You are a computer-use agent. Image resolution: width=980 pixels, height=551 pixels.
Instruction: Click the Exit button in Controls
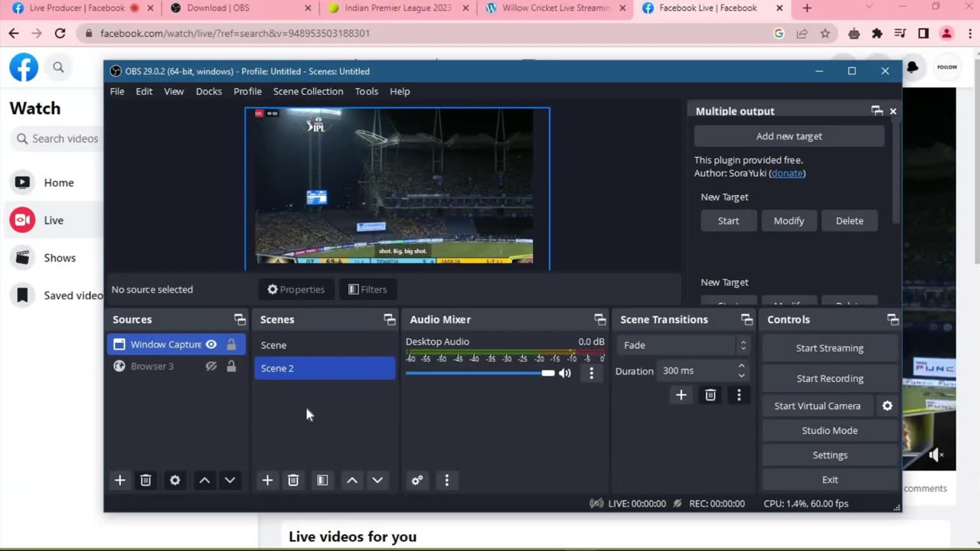point(830,479)
